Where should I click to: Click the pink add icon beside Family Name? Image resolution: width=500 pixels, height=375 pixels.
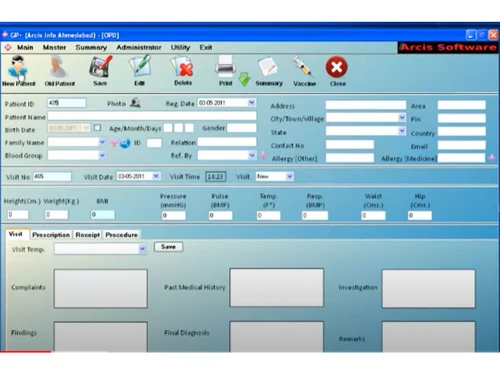114,143
